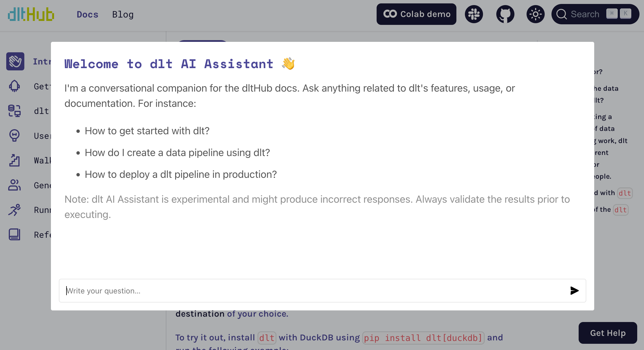Click the Docs menu item
Image resolution: width=644 pixels, height=350 pixels.
[87, 14]
